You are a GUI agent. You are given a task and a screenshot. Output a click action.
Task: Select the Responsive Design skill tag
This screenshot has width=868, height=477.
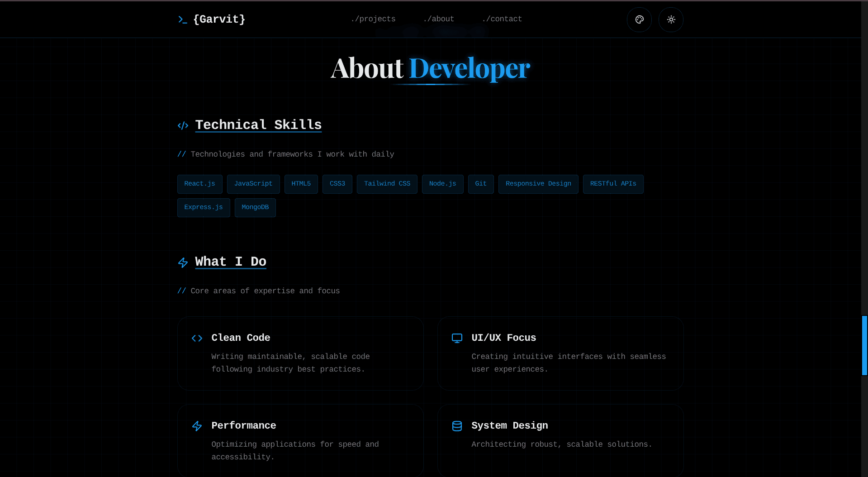pos(538,184)
